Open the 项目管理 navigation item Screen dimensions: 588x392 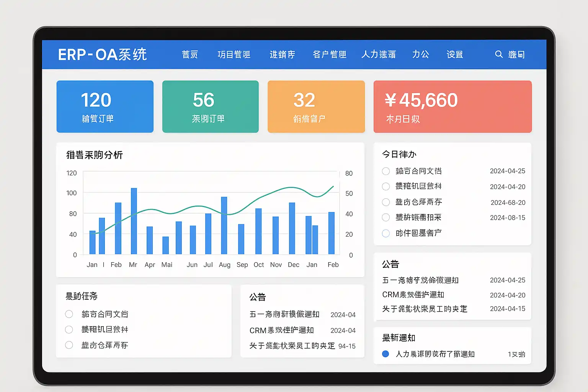234,55
